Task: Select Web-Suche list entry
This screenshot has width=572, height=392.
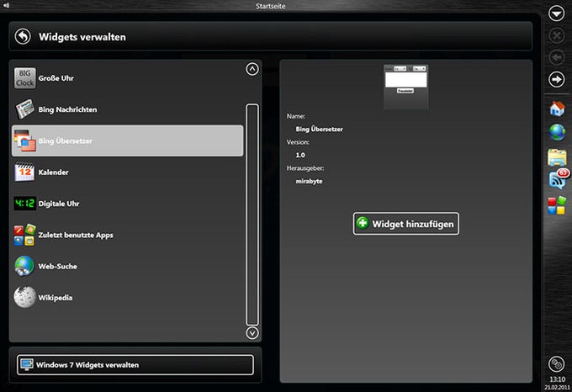Action: tap(128, 266)
